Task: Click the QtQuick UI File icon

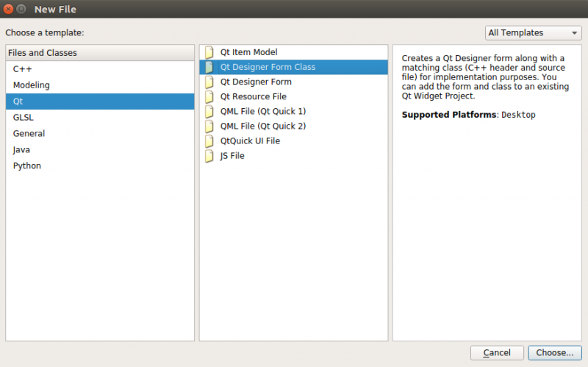Action: pos(209,141)
